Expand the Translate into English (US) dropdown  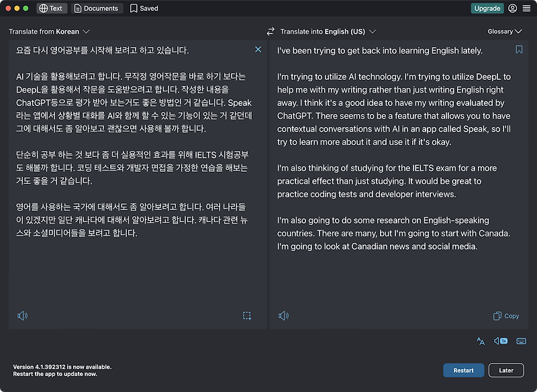click(x=328, y=32)
